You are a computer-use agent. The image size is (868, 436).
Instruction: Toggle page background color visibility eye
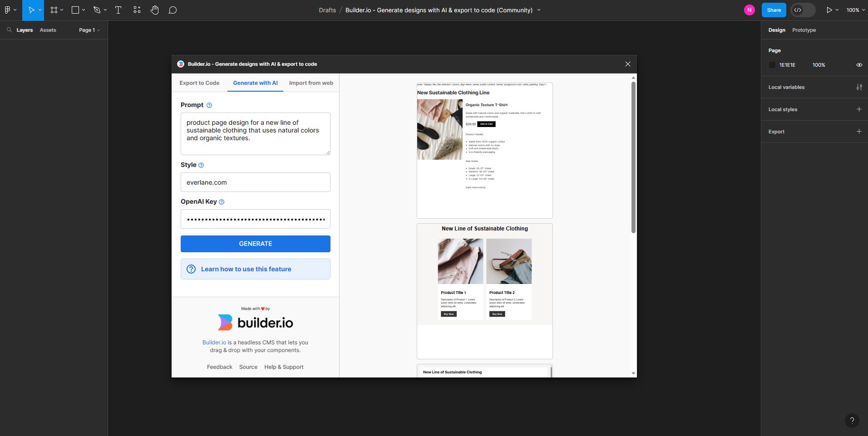[x=859, y=65]
